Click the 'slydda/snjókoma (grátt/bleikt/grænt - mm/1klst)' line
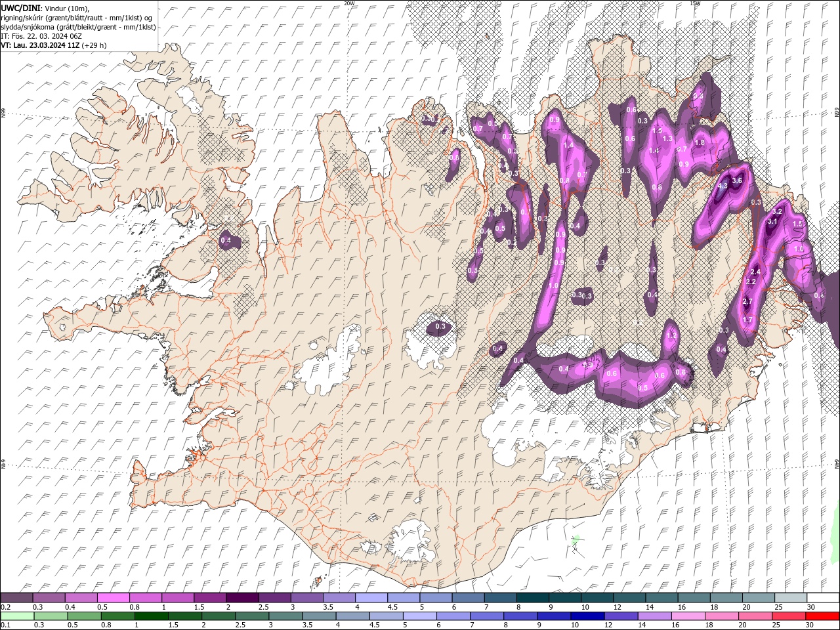Viewport: 840px width, 630px height. [78, 27]
